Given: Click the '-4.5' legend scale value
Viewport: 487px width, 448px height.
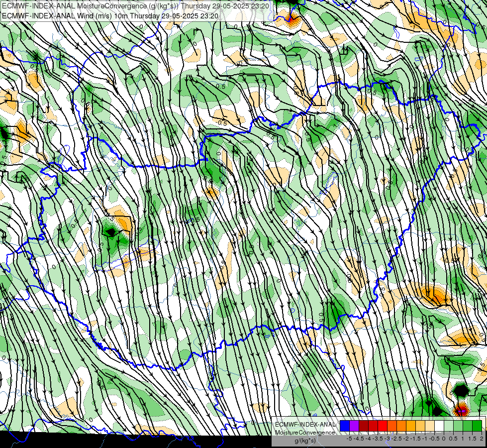Looking at the screenshot, I should pos(359,439).
